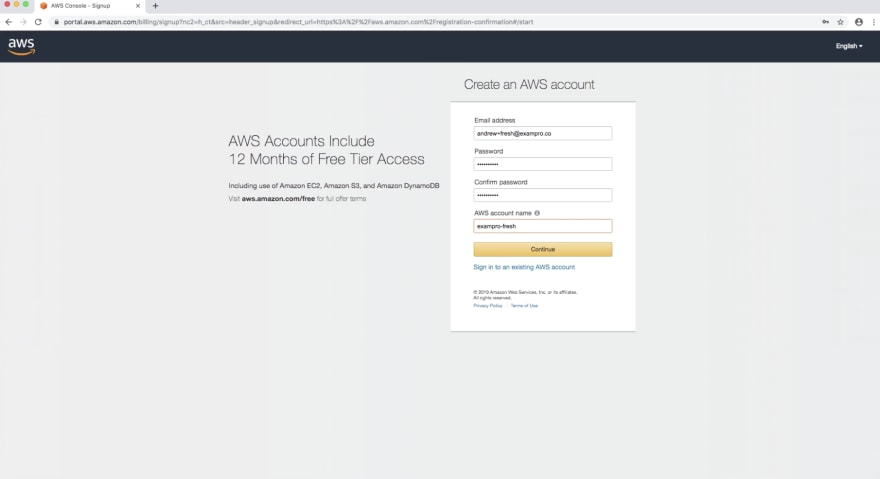Visit the aws.amazon.com/free link
This screenshot has height=479, width=880.
point(278,199)
